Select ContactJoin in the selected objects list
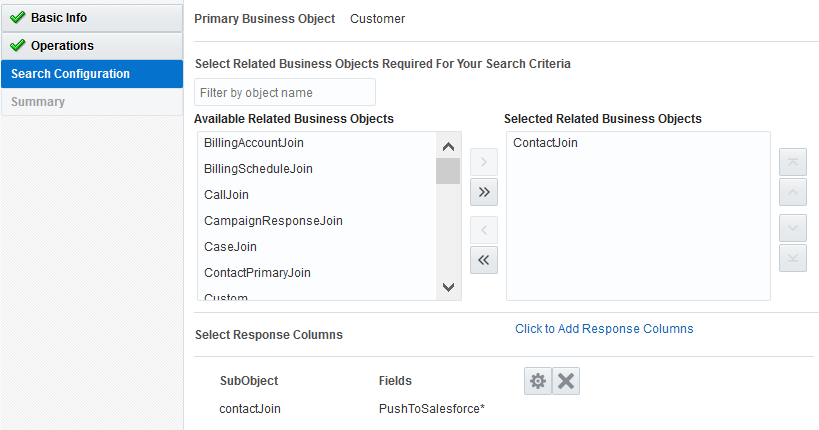This screenshot has width=819, height=430. click(x=545, y=143)
